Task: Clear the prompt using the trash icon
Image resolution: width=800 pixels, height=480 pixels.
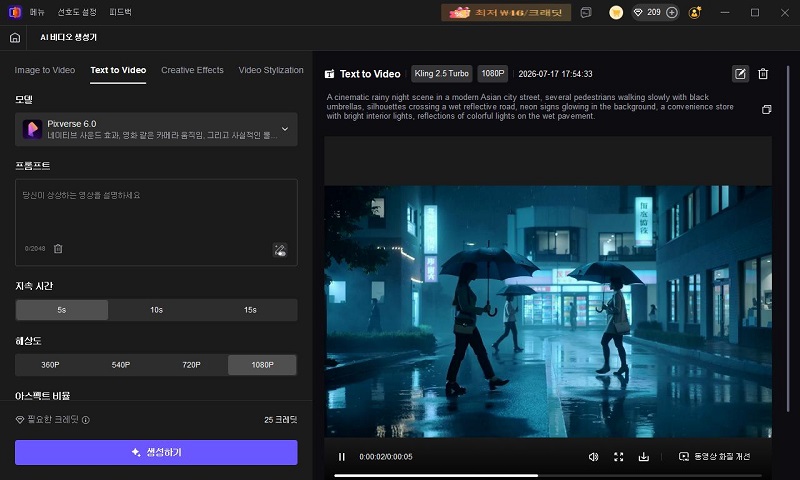Action: click(58, 248)
